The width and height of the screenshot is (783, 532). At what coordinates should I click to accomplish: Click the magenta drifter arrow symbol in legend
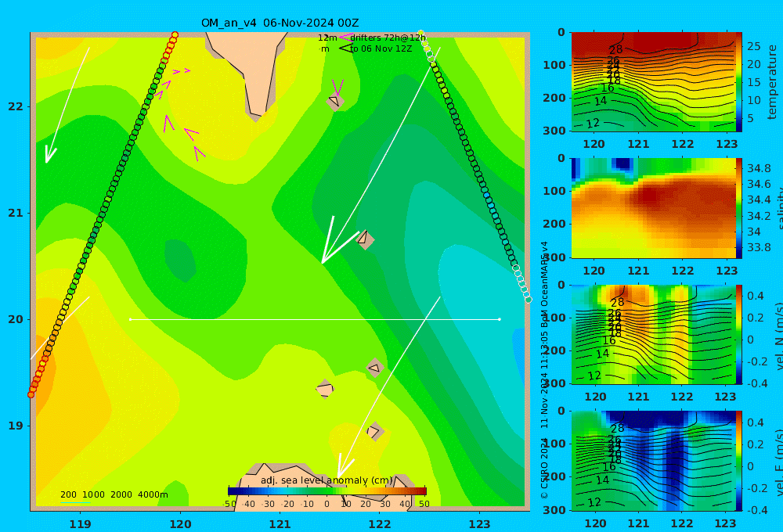point(345,38)
